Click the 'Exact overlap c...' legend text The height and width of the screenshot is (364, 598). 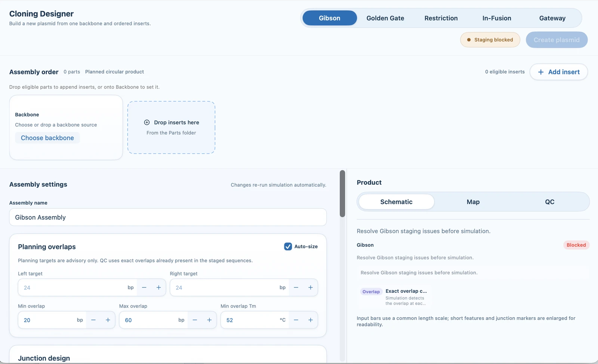point(406,291)
